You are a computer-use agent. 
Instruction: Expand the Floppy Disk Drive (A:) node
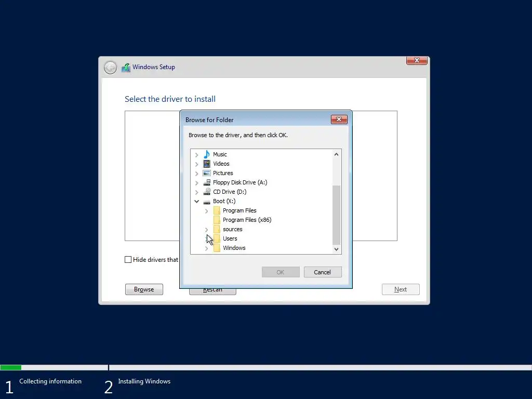pos(196,183)
